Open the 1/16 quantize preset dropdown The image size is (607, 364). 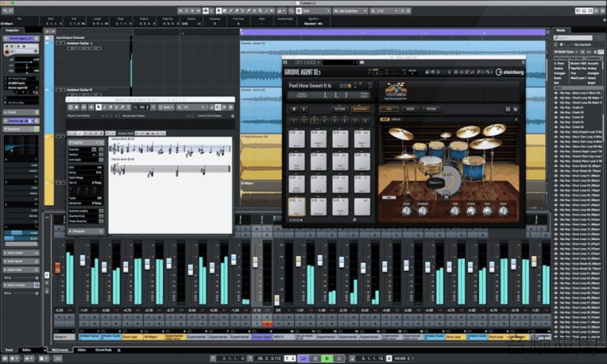pyautogui.click(x=385, y=11)
